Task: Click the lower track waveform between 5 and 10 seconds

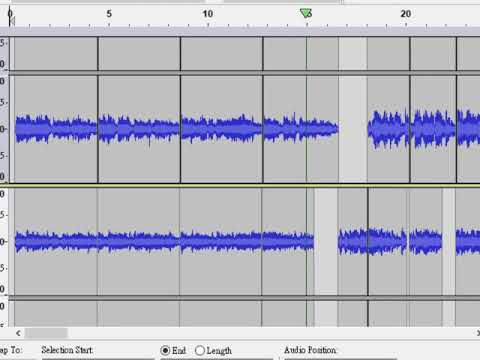Action: 139,241
